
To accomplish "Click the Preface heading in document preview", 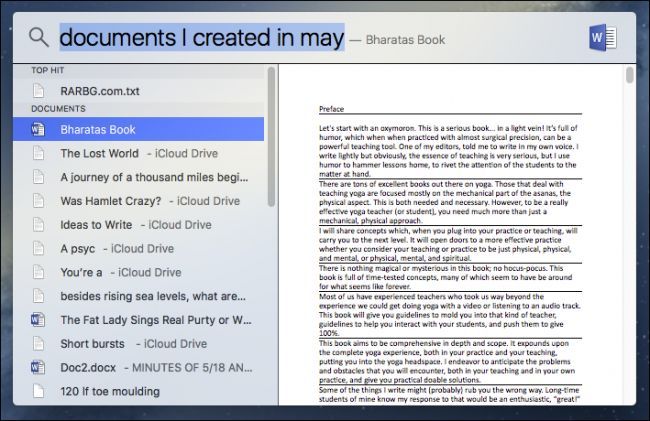I will click(x=331, y=109).
